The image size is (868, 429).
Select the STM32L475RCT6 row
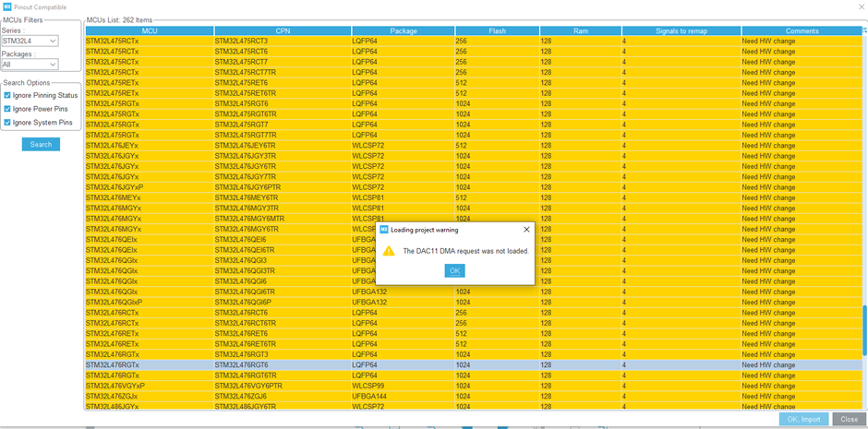tap(474, 52)
